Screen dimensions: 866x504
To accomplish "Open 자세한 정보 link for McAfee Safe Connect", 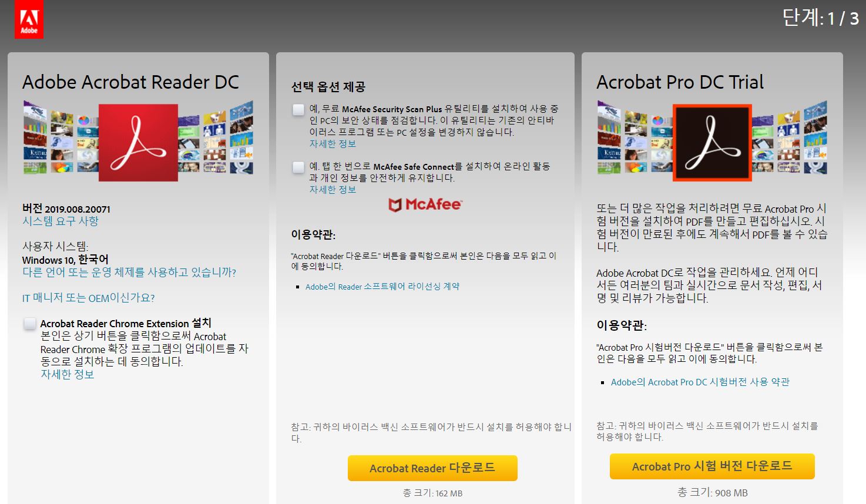I will [333, 190].
